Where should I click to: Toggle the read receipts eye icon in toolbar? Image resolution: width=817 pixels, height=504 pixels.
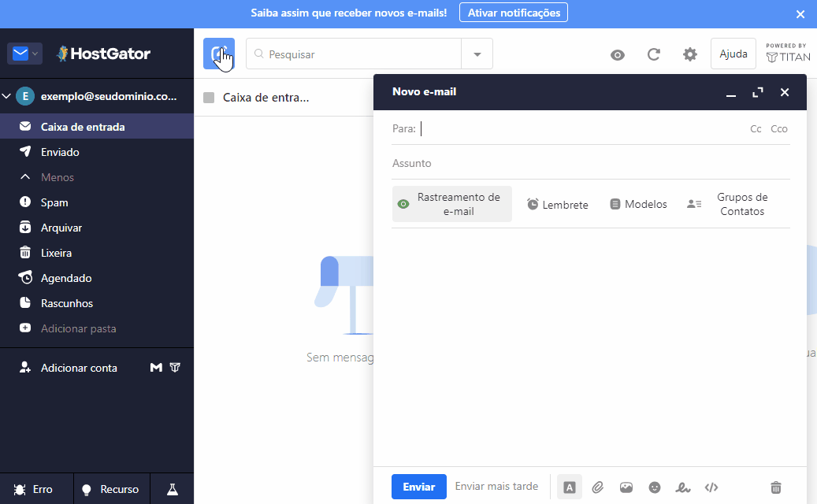(x=618, y=54)
